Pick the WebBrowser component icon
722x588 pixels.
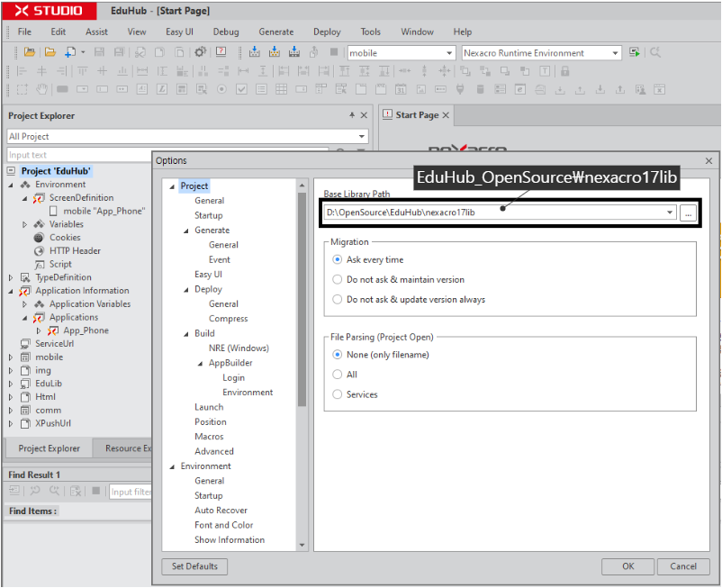click(519, 89)
